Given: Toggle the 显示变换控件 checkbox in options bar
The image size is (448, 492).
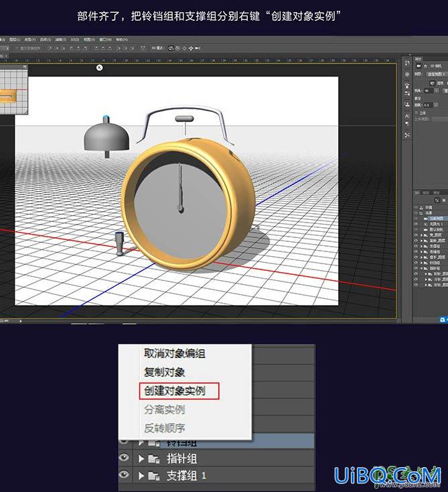Looking at the screenshot, I should (17, 48).
